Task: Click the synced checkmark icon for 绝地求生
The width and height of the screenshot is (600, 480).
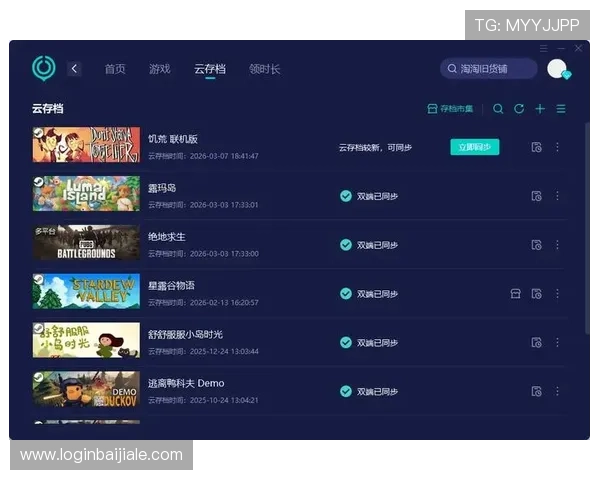Action: click(346, 245)
